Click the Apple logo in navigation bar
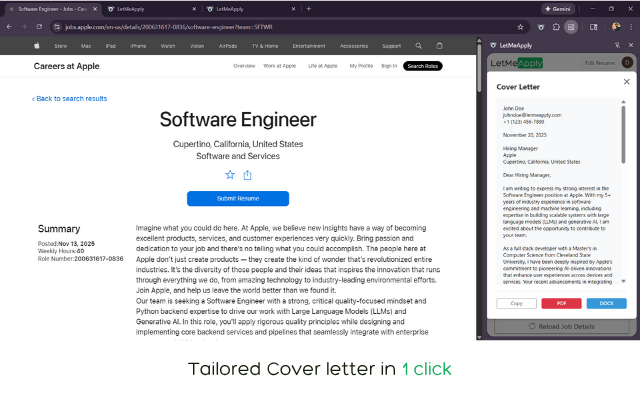Image resolution: width=640 pixels, height=400 pixels. [x=37, y=46]
